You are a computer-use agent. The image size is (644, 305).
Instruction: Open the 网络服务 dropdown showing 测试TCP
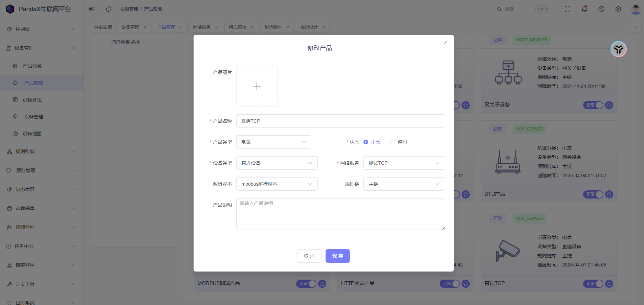(404, 163)
